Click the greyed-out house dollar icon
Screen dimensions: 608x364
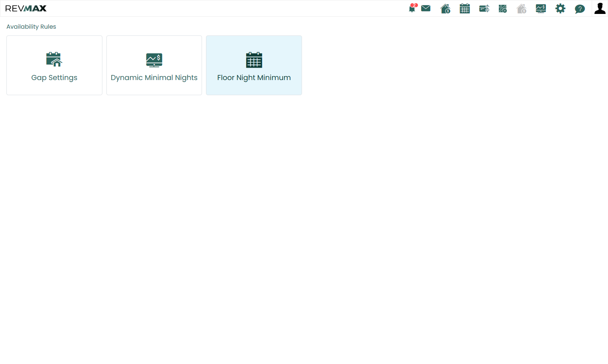pyautogui.click(x=522, y=8)
